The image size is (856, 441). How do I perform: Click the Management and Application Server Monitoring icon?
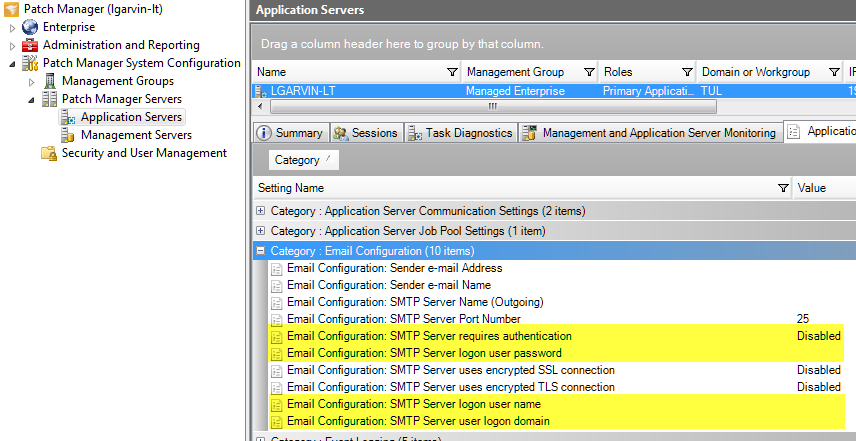click(528, 133)
